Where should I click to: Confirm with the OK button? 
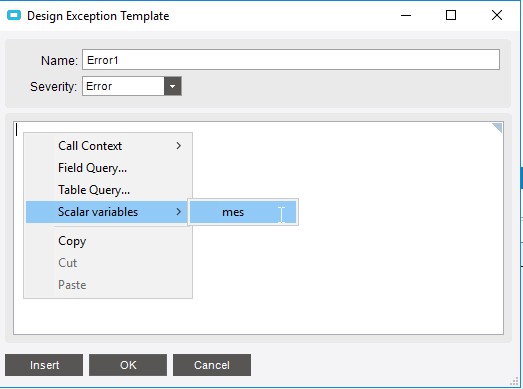click(x=128, y=365)
